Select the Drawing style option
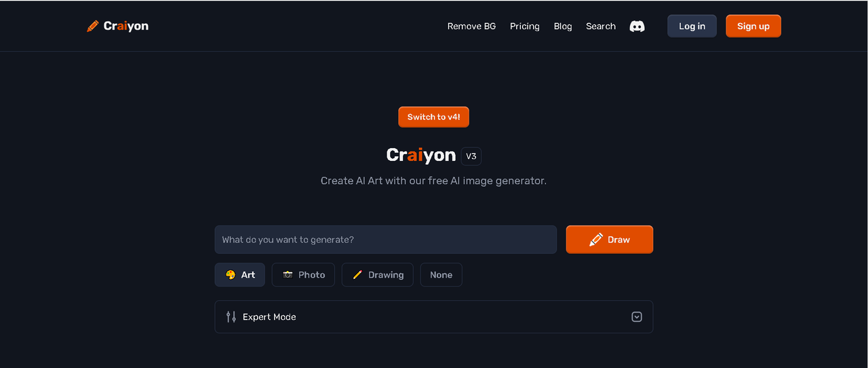Screen dimensions: 868x368 pyautogui.click(x=378, y=275)
